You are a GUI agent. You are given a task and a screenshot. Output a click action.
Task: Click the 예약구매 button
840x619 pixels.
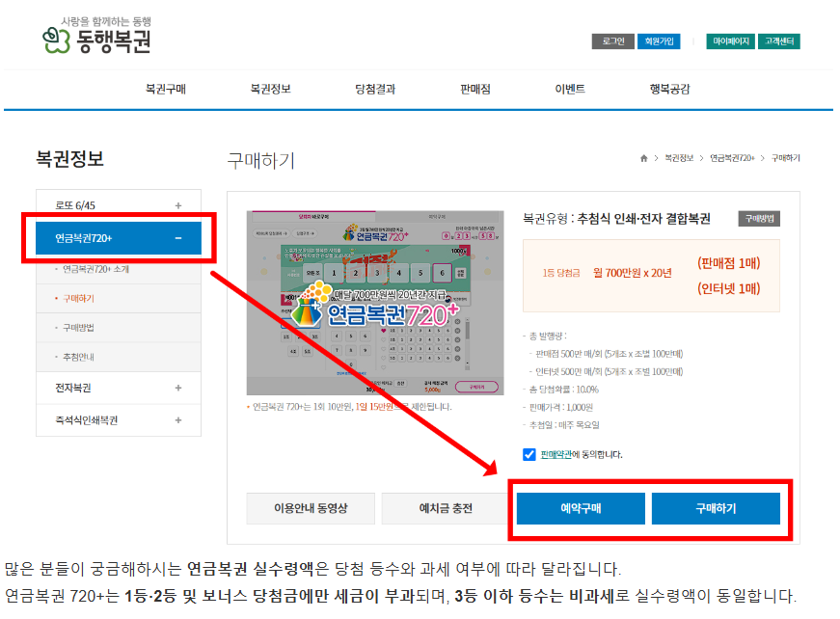pos(581,508)
